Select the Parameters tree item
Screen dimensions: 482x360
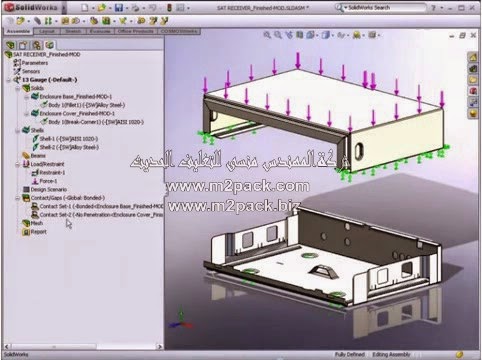click(31, 63)
